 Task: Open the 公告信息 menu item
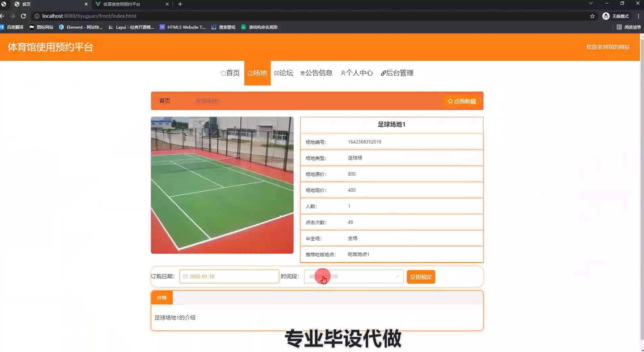click(316, 73)
